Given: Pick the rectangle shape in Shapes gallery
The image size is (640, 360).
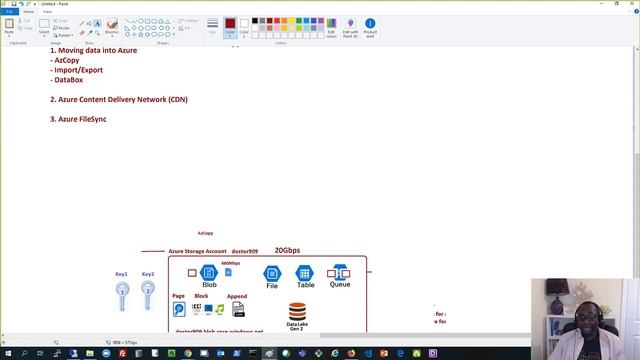Looking at the screenshot, I should pyautogui.click(x=148, y=21).
